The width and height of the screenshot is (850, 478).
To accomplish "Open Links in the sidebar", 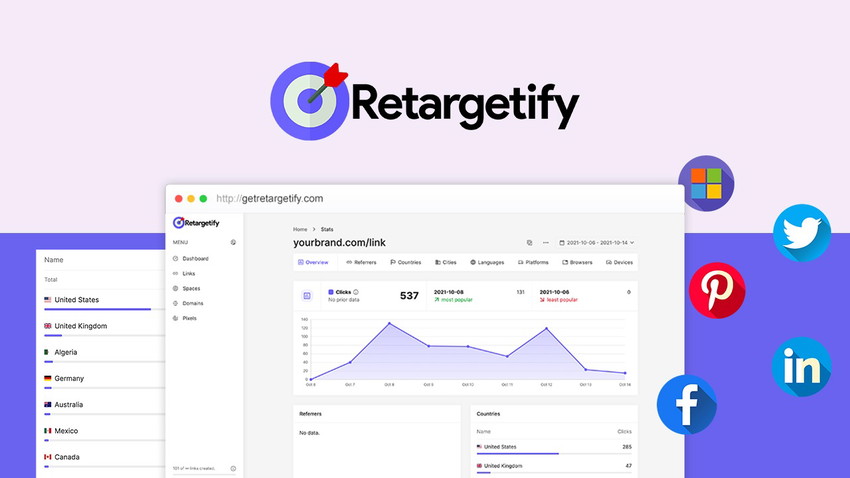I will click(x=184, y=274).
